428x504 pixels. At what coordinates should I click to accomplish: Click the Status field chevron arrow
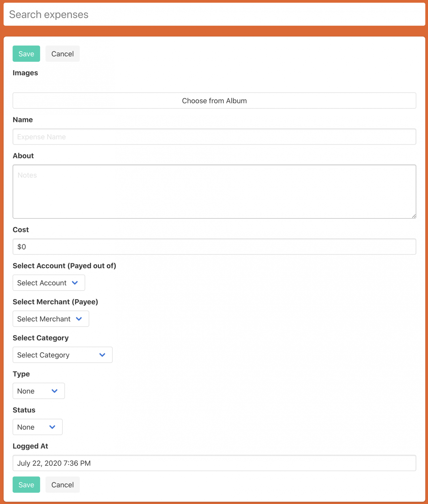click(52, 427)
